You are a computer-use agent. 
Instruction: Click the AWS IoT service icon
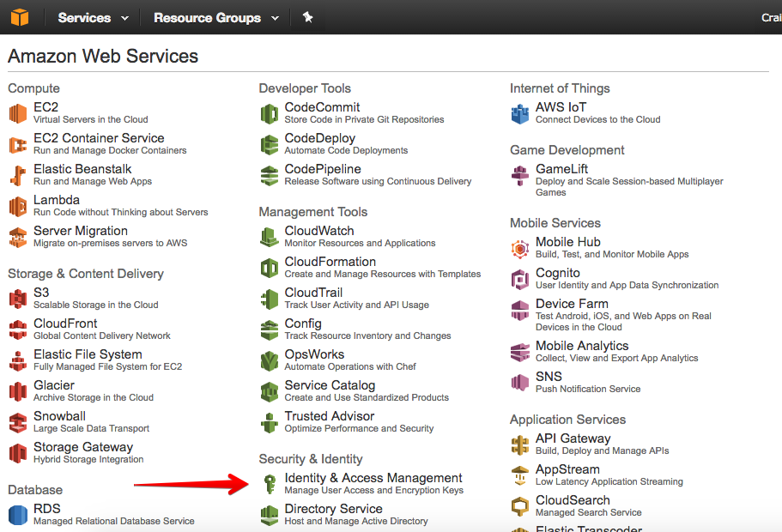click(520, 113)
